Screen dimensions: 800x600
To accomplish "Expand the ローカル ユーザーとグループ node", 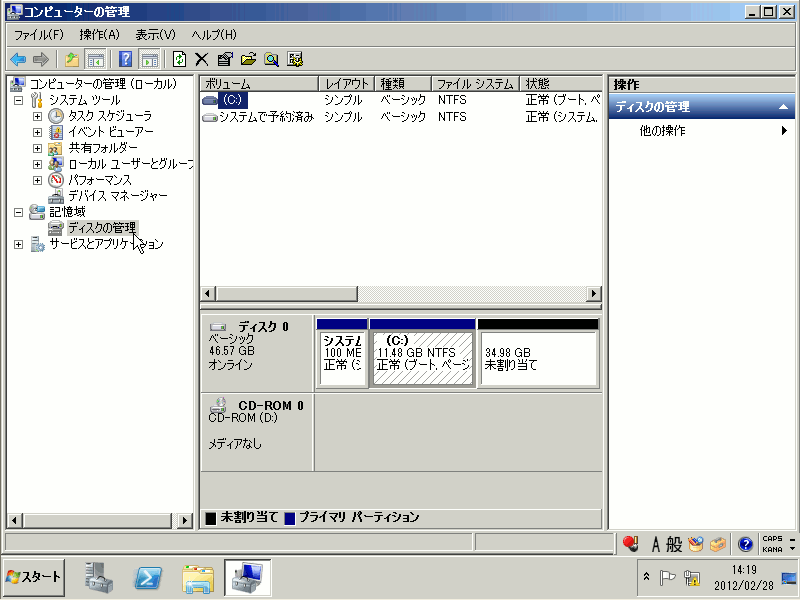I will coord(37,164).
